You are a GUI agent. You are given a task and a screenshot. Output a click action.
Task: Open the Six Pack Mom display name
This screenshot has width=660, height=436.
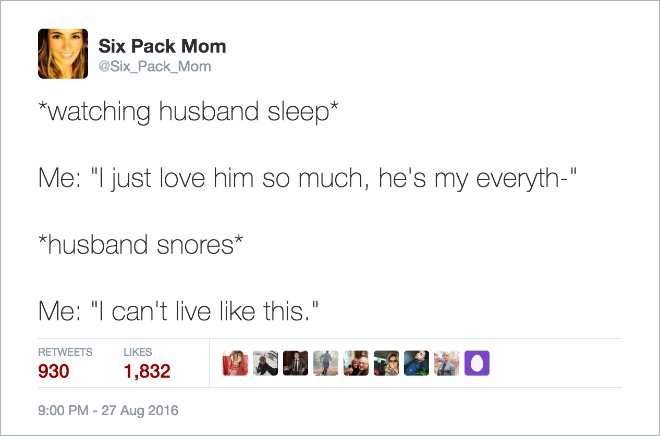[162, 47]
